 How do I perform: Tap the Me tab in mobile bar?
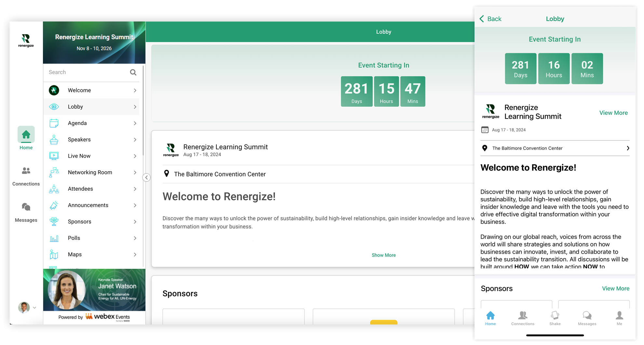click(x=619, y=318)
